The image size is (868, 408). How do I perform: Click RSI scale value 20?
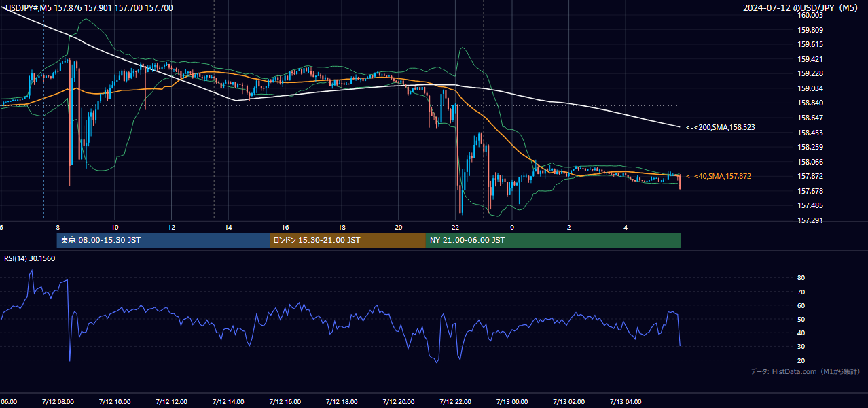[x=801, y=360]
